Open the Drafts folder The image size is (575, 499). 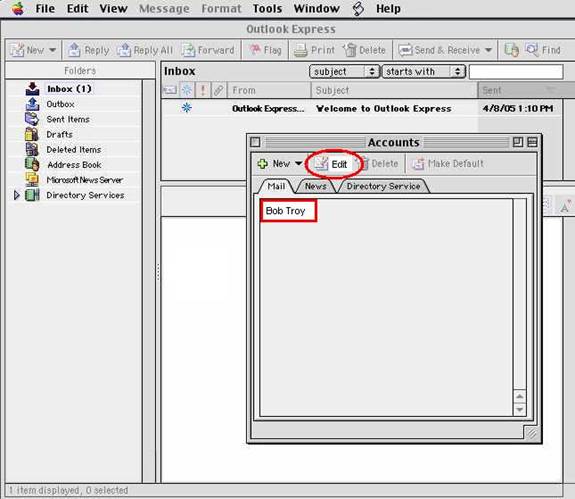[x=59, y=134]
